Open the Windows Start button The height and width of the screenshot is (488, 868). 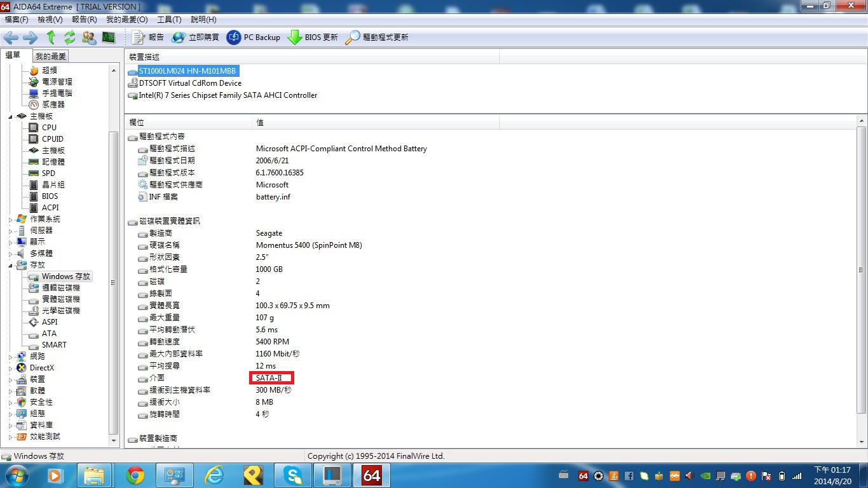click(x=15, y=475)
